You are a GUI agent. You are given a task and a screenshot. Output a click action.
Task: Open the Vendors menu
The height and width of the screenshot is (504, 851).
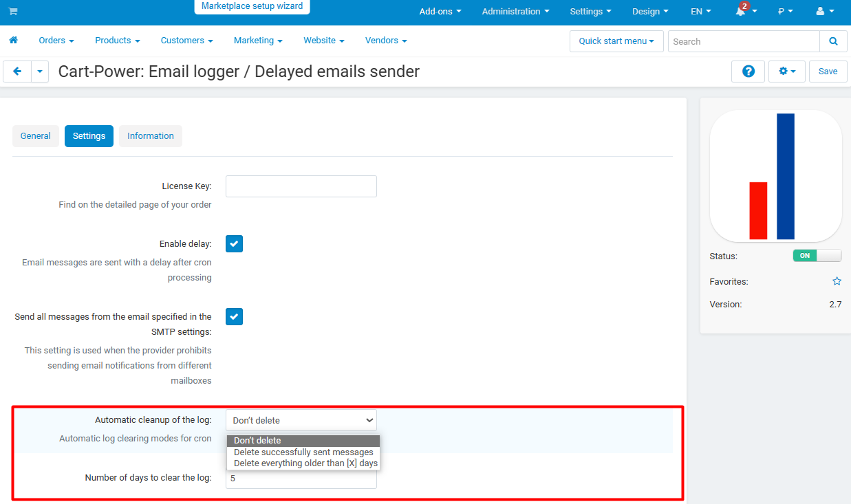click(386, 41)
